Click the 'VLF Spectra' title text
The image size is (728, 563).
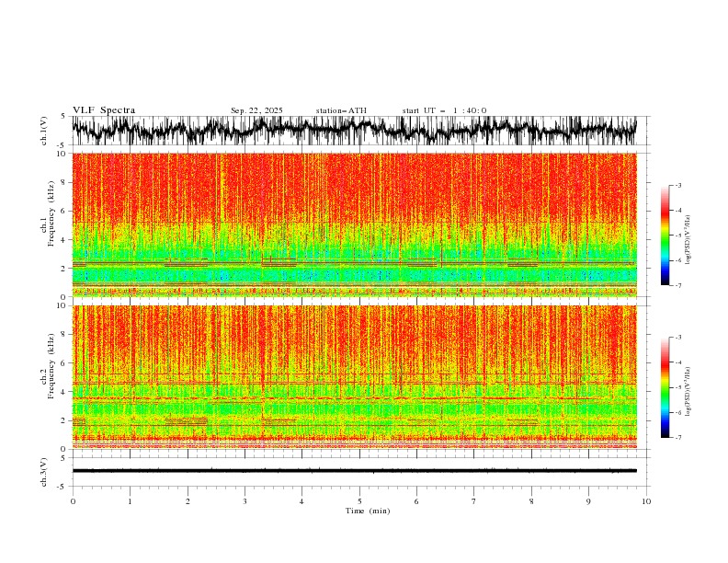click(104, 110)
